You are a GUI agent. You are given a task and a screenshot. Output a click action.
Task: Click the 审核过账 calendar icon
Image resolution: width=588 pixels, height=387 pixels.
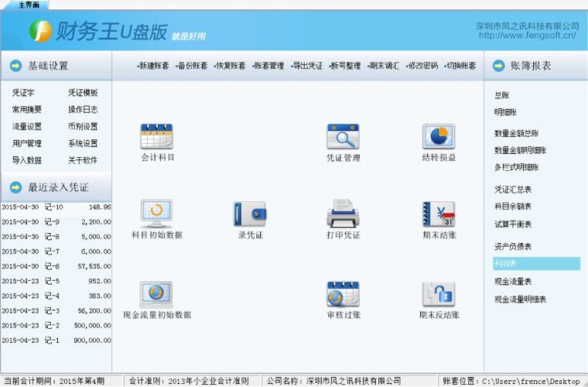pyautogui.click(x=343, y=293)
